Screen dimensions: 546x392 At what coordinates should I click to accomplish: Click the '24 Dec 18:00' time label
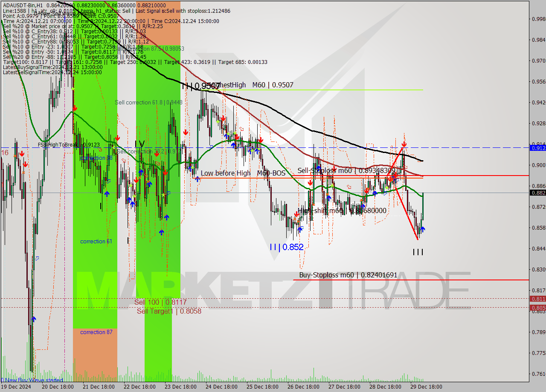pyautogui.click(x=221, y=387)
